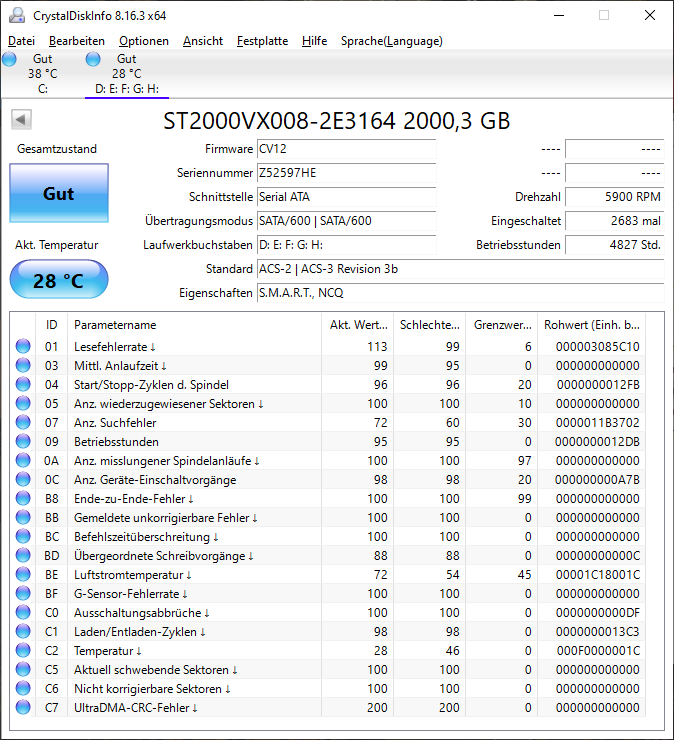The image size is (674, 740).
Task: Open the Sprache(Language) menu
Action: tap(392, 41)
